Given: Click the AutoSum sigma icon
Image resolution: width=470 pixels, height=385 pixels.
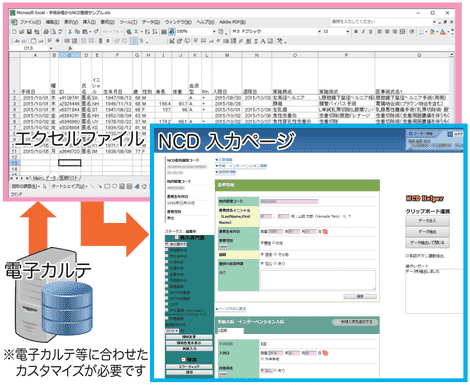Looking at the screenshot, I should pos(136,32).
